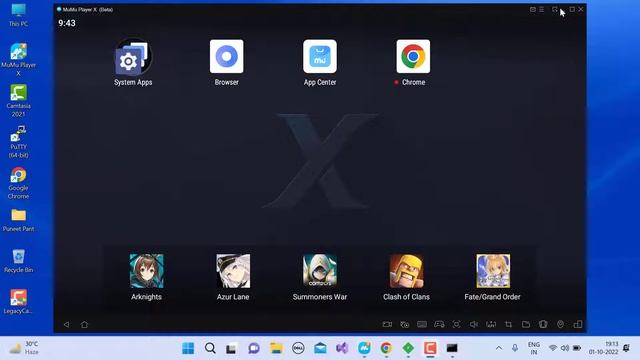Open the Puneet Pant desktop folder
This screenshot has width=640, height=360.
click(18, 220)
